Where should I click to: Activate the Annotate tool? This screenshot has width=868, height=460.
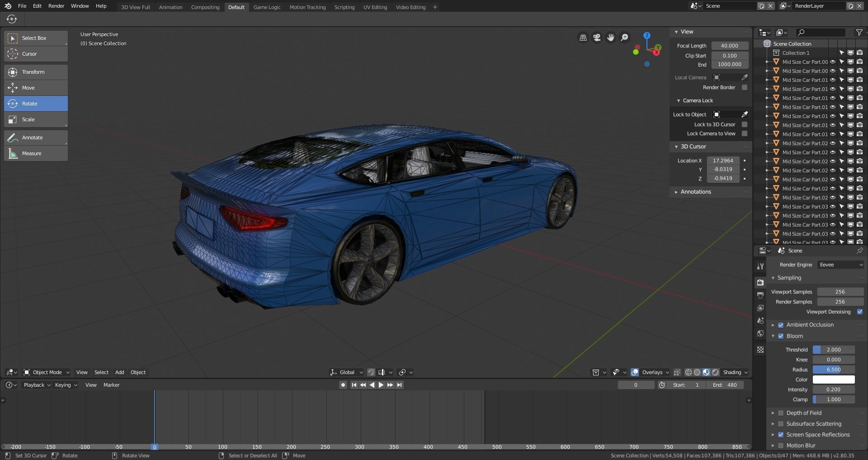(x=36, y=138)
